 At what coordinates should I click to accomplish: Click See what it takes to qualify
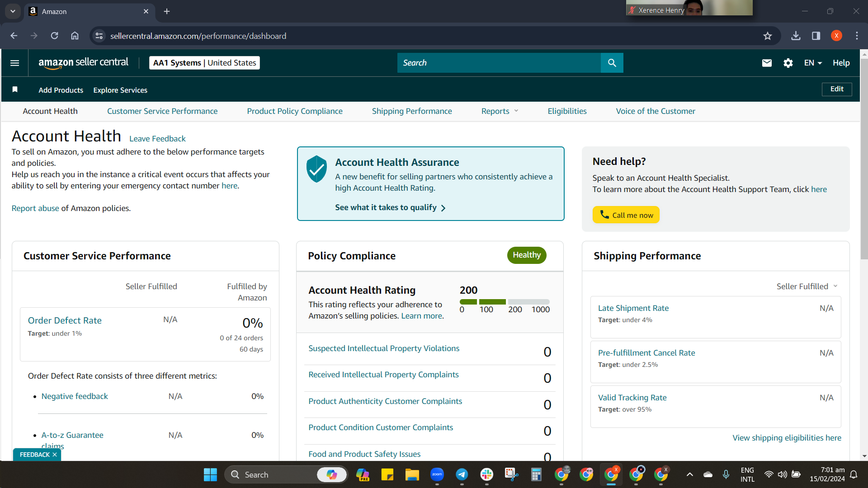point(390,207)
